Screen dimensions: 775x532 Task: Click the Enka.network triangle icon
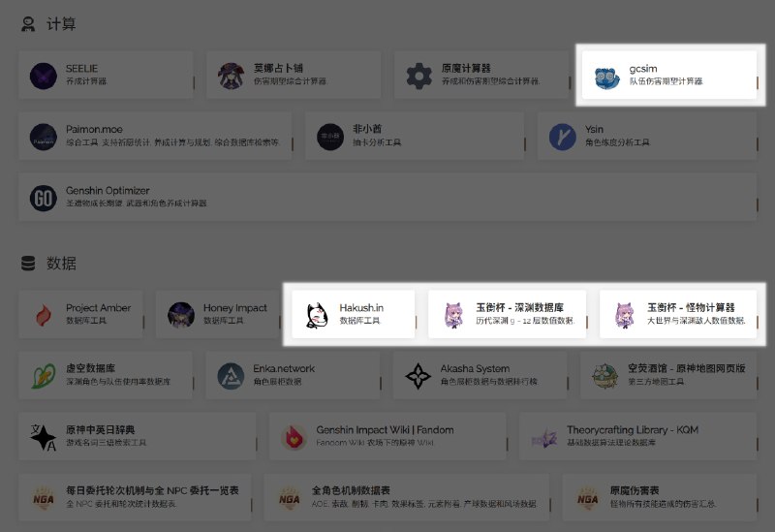click(x=231, y=375)
